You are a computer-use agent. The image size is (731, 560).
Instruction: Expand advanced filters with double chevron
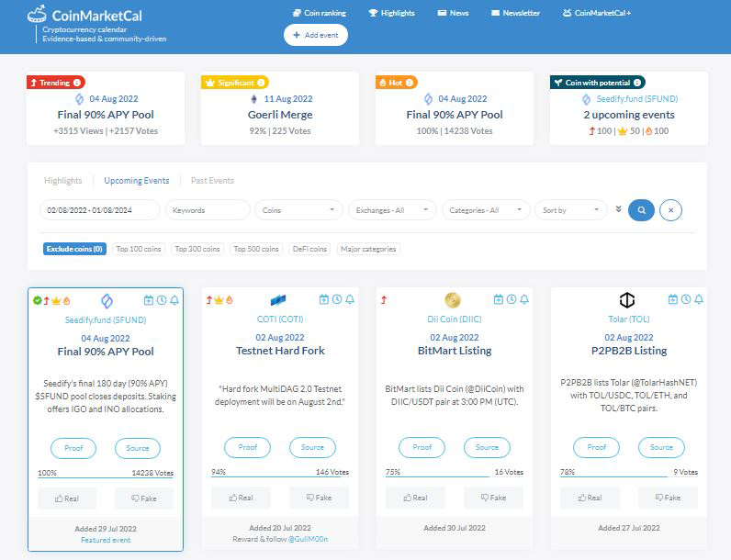tap(618, 209)
